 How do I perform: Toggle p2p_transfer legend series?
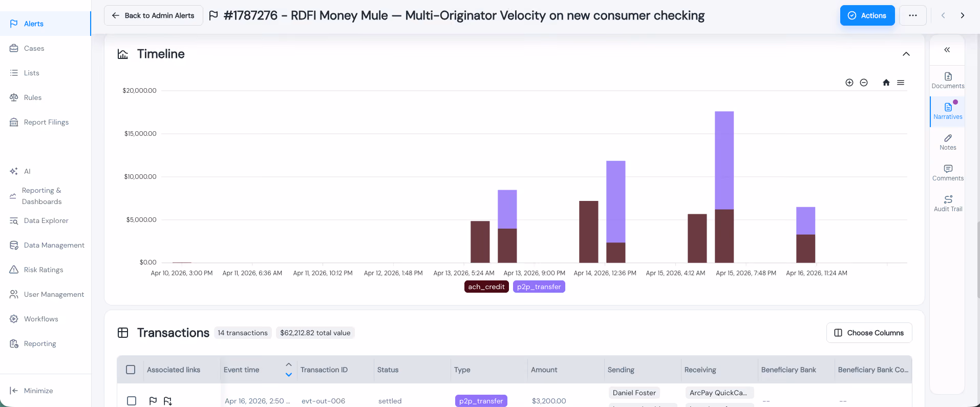coord(539,287)
